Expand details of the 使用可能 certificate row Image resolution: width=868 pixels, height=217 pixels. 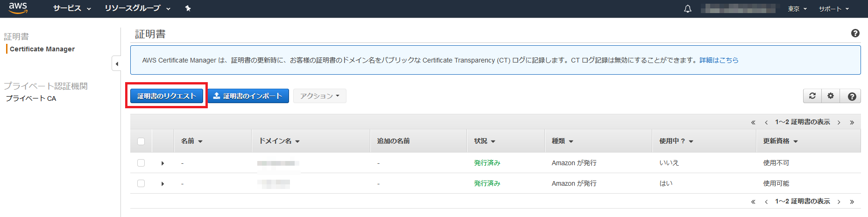162,184
